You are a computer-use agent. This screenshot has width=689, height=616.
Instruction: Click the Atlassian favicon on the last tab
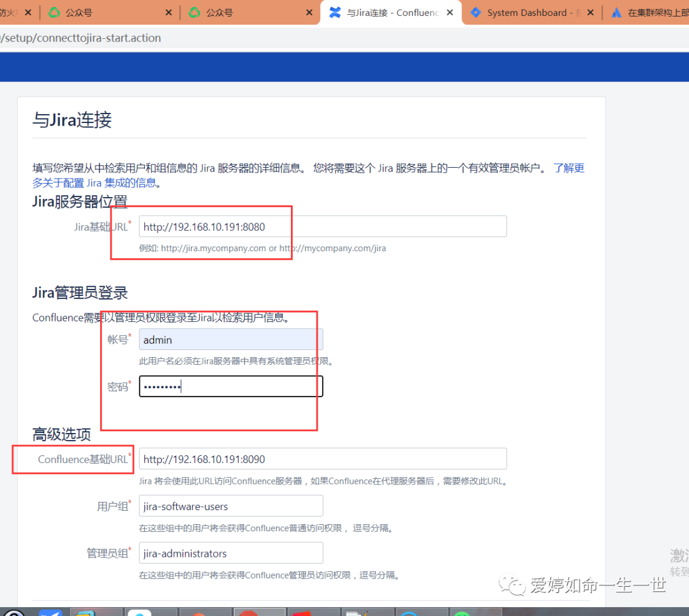[x=616, y=13]
